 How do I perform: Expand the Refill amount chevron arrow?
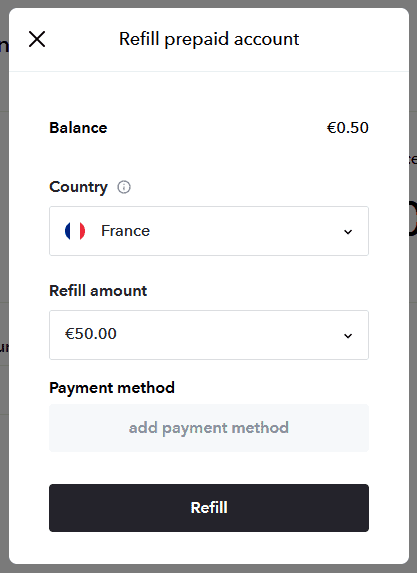[348, 335]
